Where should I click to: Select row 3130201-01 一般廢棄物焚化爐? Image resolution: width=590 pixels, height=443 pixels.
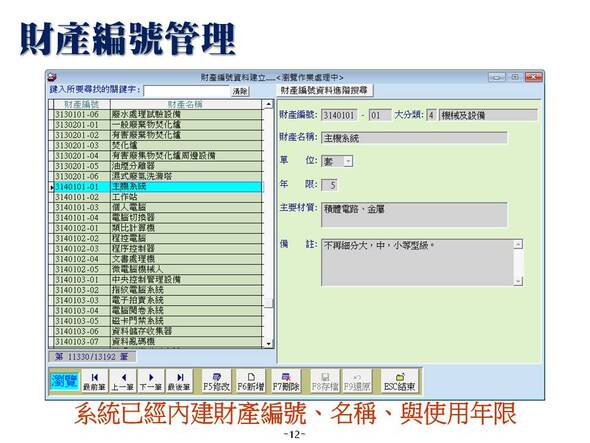pos(158,125)
